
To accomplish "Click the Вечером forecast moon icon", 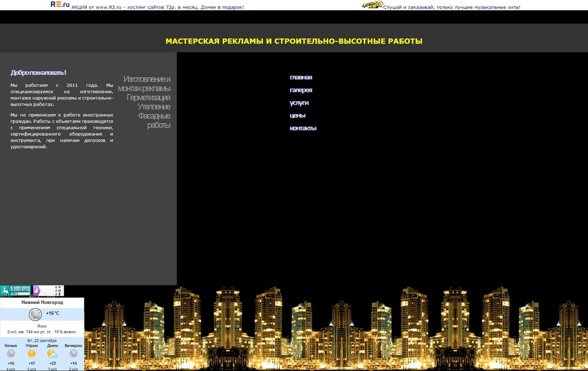I will pyautogui.click(x=73, y=353).
